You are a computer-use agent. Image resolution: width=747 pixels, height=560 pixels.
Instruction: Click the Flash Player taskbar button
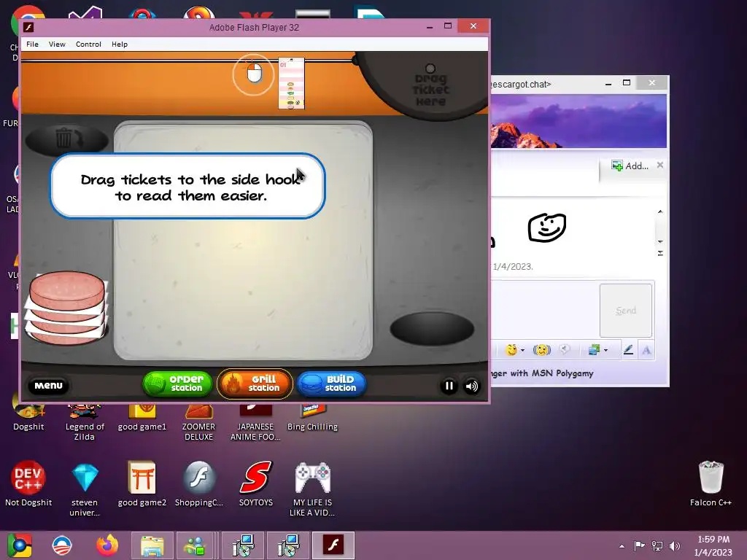pos(333,545)
